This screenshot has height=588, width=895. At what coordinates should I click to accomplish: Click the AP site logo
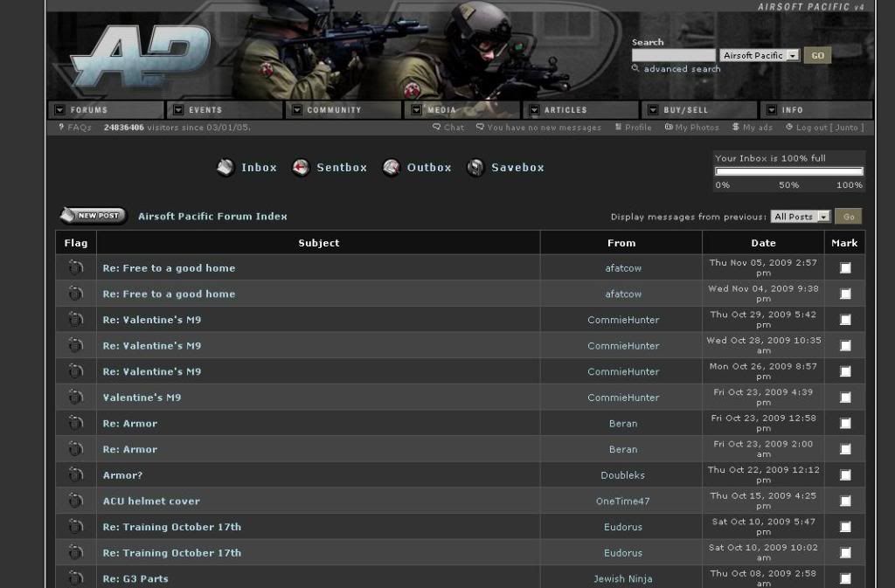tap(141, 56)
